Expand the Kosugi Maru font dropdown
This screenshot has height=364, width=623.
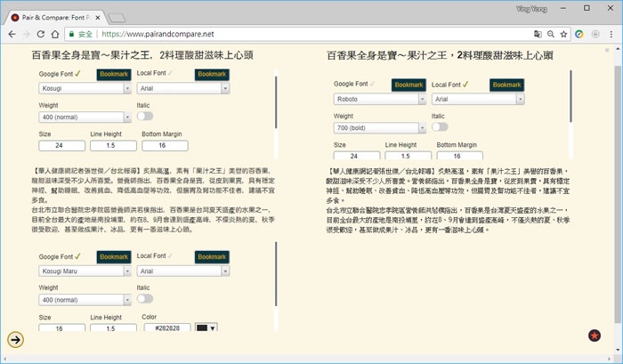pos(85,271)
